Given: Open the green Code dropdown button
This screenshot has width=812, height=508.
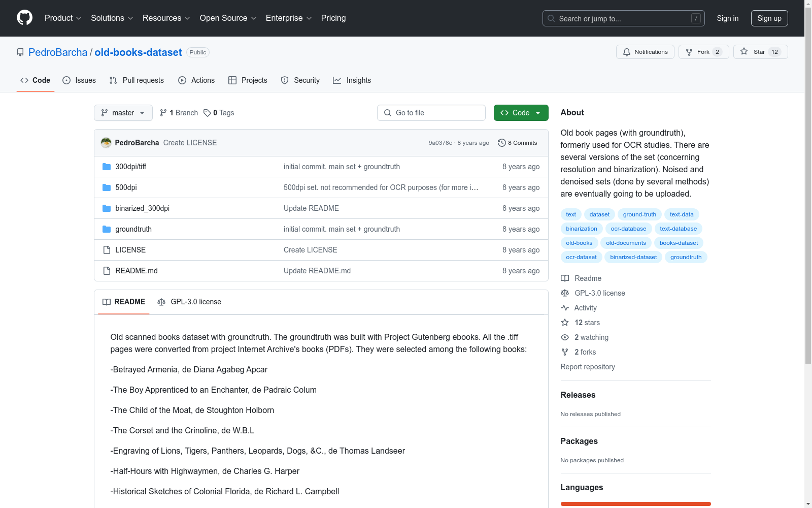Looking at the screenshot, I should [521, 113].
